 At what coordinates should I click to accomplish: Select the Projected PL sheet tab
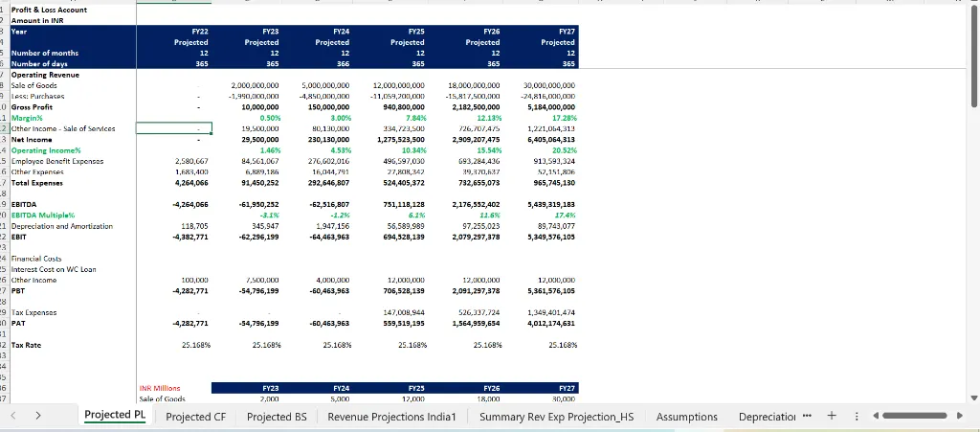coord(114,416)
